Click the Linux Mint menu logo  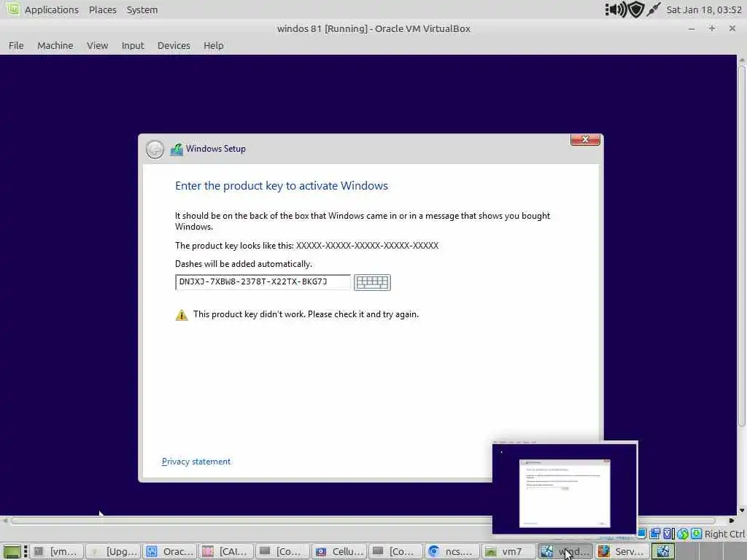pos(13,9)
